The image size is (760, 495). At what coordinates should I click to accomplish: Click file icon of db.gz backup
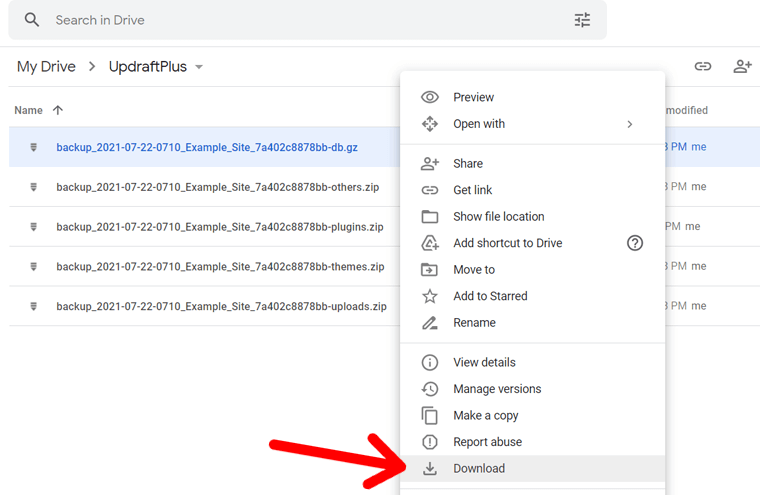pyautogui.click(x=33, y=147)
